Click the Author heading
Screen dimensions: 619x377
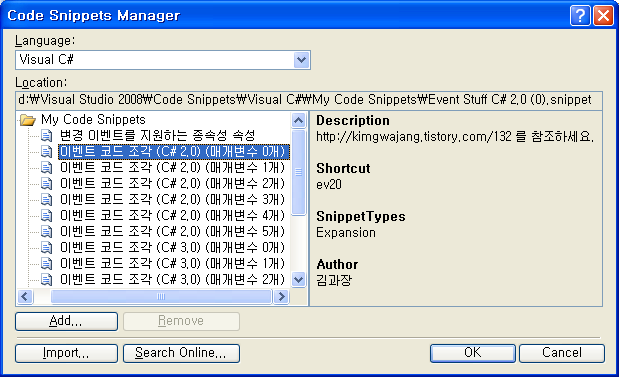(x=337, y=264)
